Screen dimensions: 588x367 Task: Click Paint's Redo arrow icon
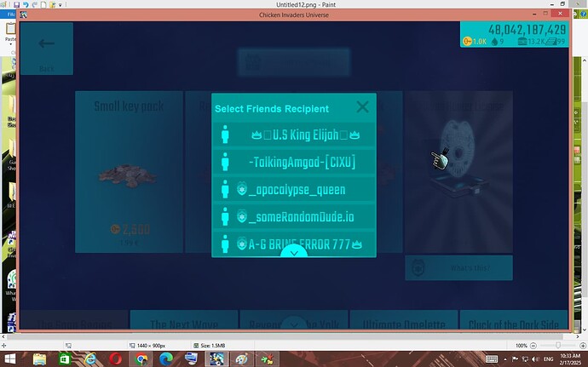34,4
